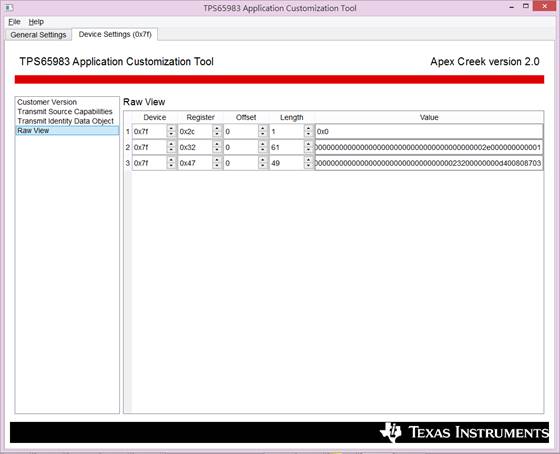
Task: Increase Register 0x2c value in row 1
Action: (x=217, y=128)
